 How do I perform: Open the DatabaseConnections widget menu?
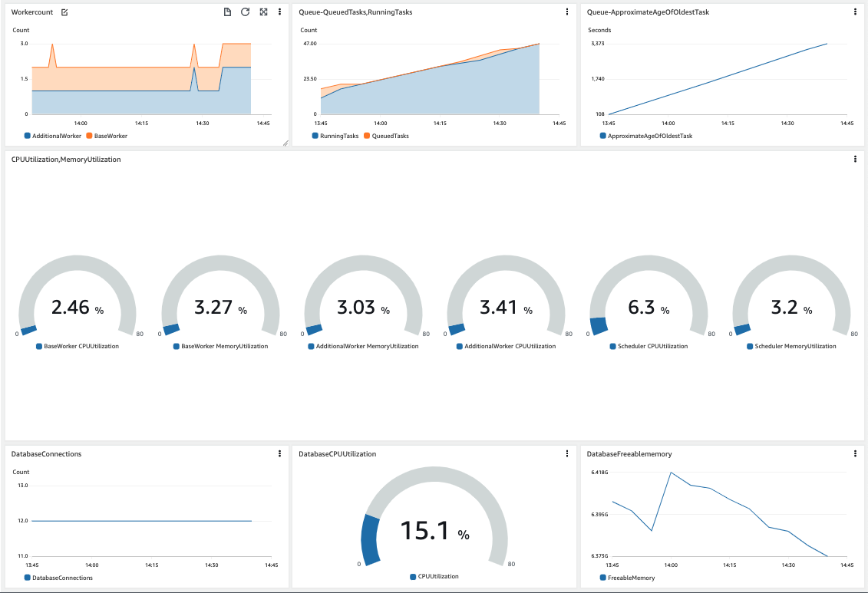coord(279,453)
